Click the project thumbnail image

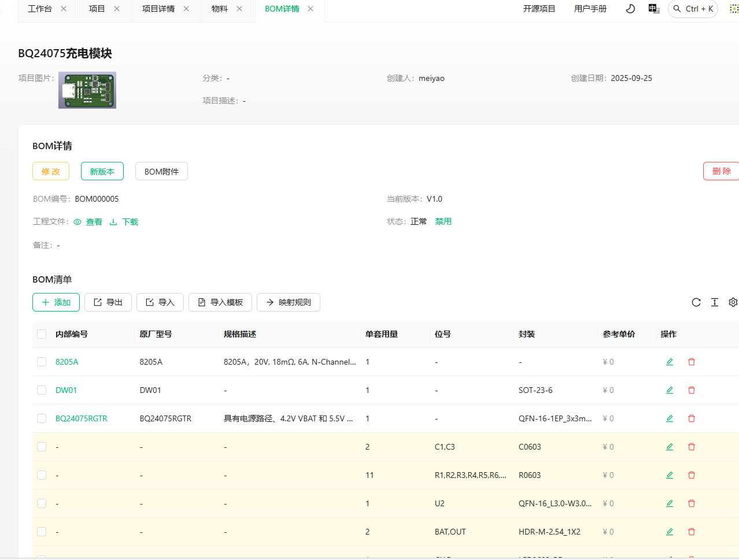pyautogui.click(x=87, y=90)
